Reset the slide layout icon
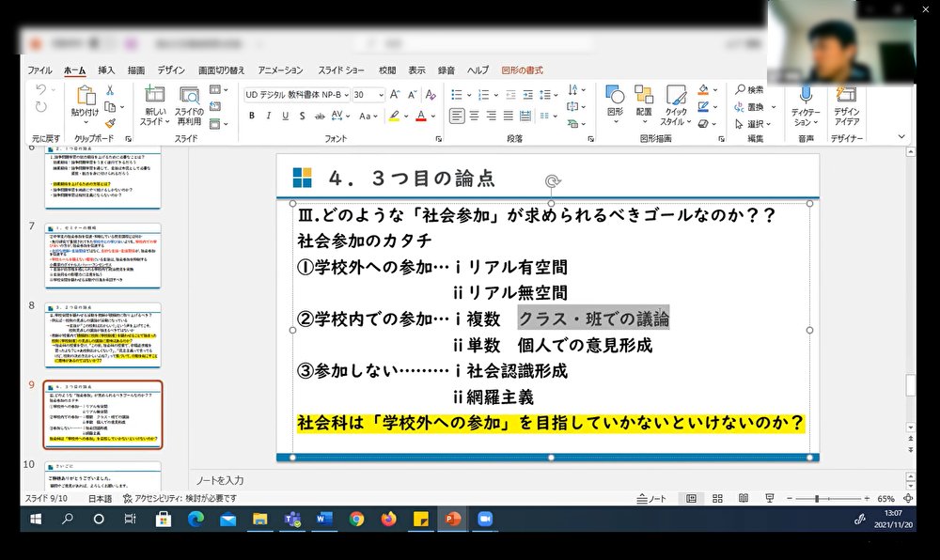 click(216, 106)
